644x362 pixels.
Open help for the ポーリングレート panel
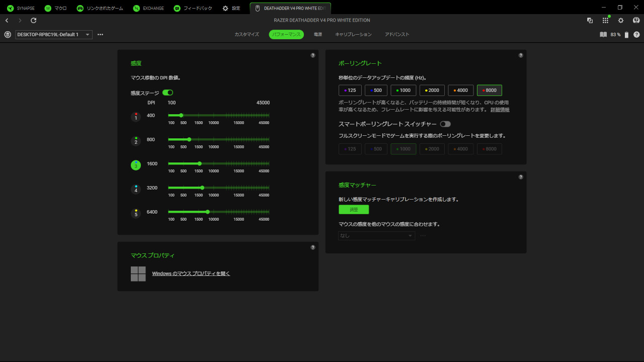tap(521, 55)
